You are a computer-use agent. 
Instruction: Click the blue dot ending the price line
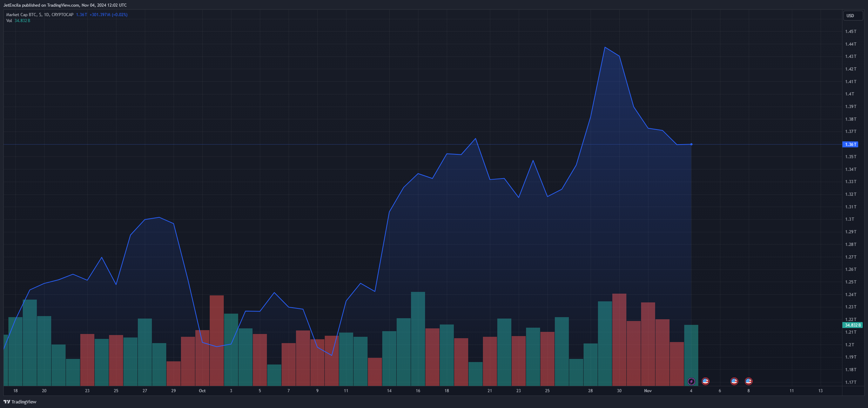point(691,144)
